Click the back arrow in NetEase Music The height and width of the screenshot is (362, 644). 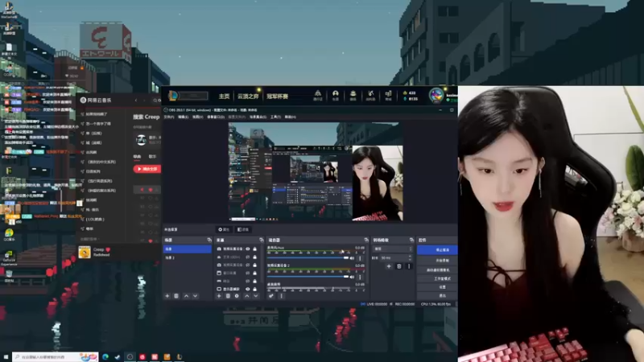pos(136,100)
